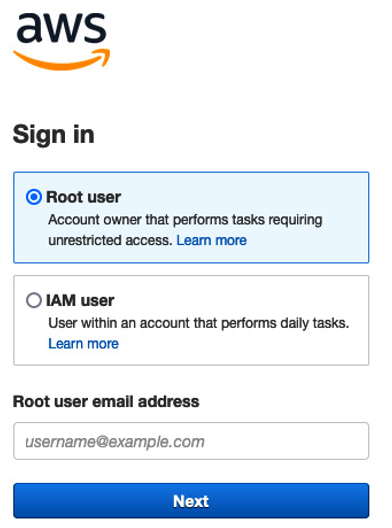Click the username@example.com placeholder text
The image size is (392, 528).
click(x=115, y=442)
